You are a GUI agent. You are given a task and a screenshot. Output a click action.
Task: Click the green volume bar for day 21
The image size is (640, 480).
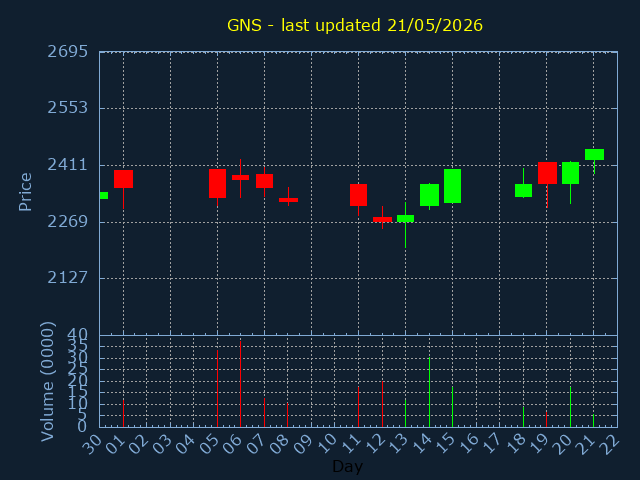593,421
